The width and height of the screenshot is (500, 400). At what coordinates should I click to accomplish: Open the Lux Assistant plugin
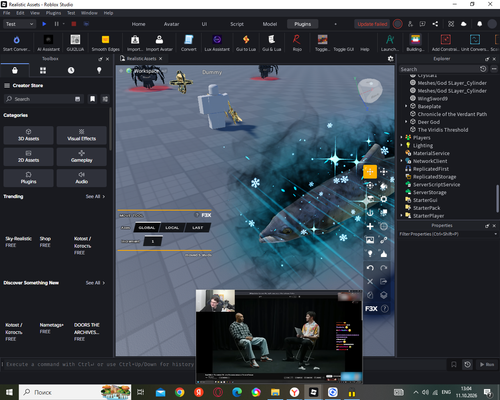217,43
